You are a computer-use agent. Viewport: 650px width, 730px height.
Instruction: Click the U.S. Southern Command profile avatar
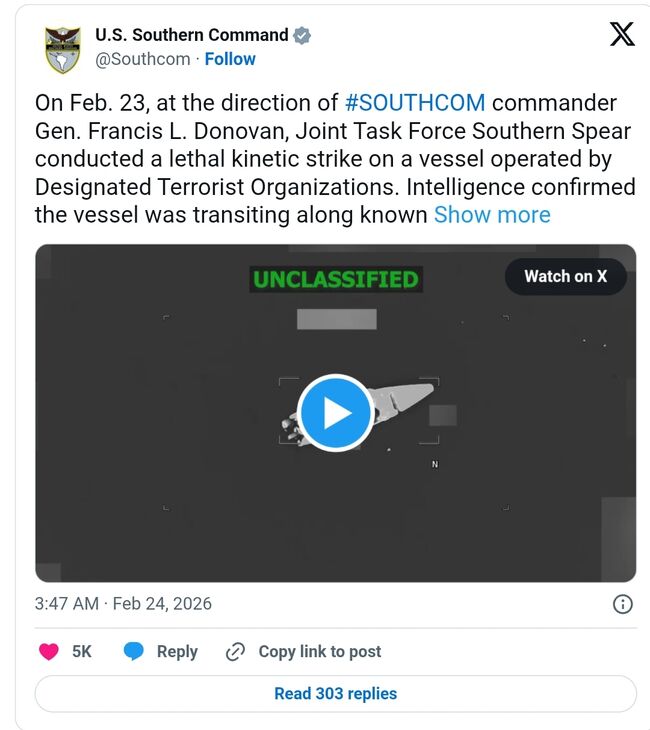click(x=62, y=48)
